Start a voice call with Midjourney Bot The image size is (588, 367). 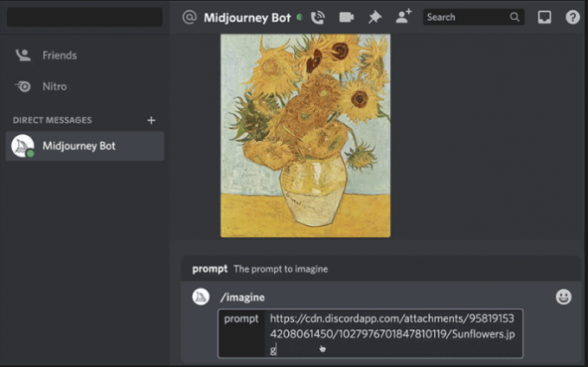click(x=317, y=17)
